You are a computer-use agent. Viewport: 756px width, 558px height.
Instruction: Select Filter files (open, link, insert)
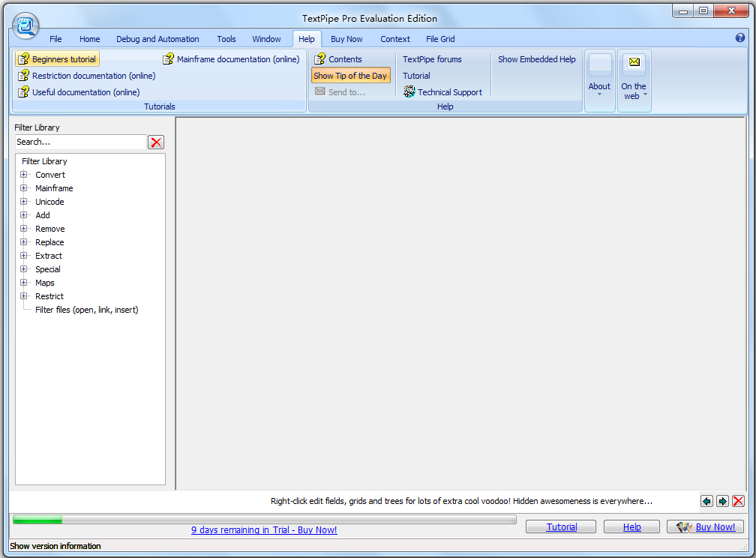pos(87,310)
